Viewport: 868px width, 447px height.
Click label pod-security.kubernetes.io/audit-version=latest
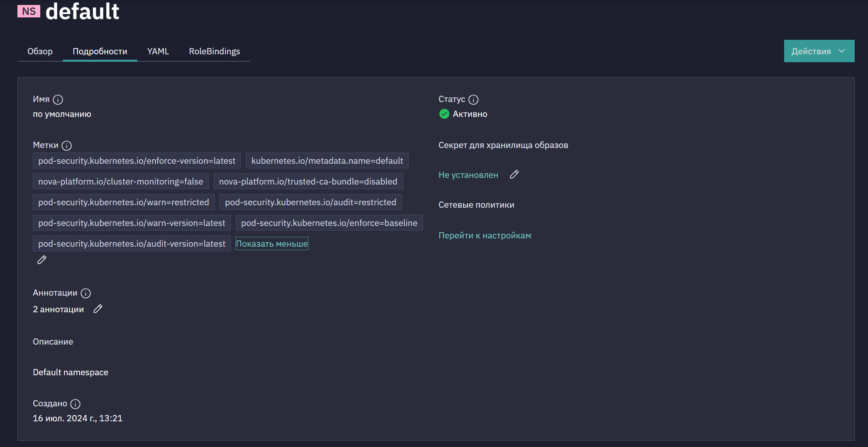click(132, 244)
